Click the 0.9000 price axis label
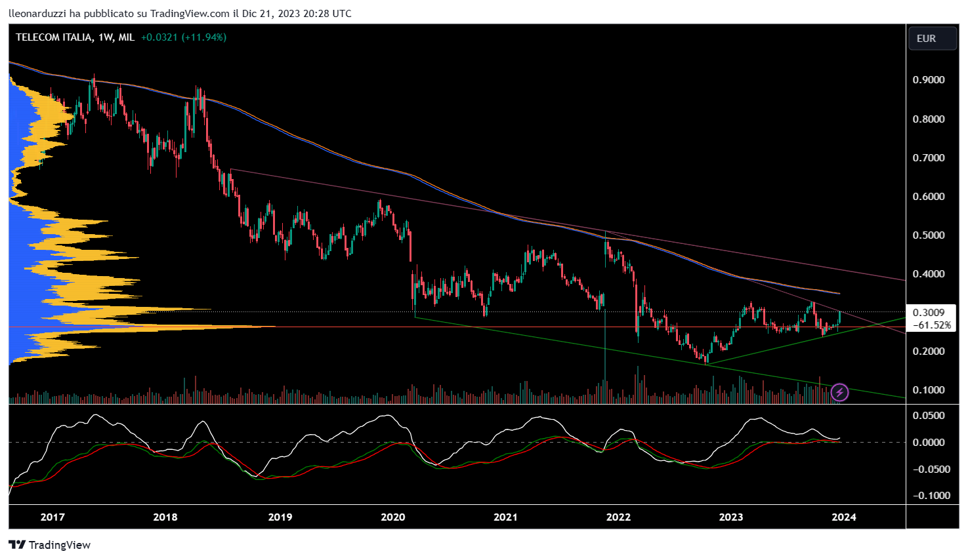 point(929,80)
